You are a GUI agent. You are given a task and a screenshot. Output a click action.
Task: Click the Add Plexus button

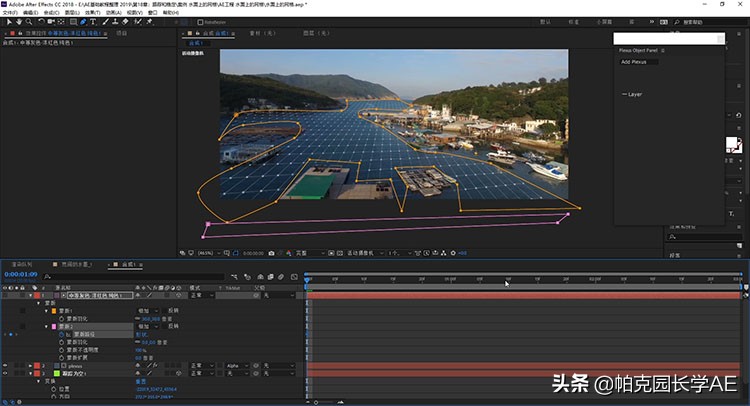coord(633,62)
